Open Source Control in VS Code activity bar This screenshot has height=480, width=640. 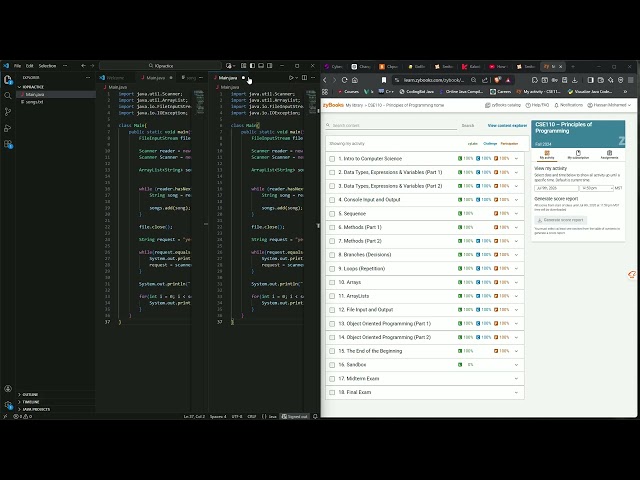(x=8, y=111)
